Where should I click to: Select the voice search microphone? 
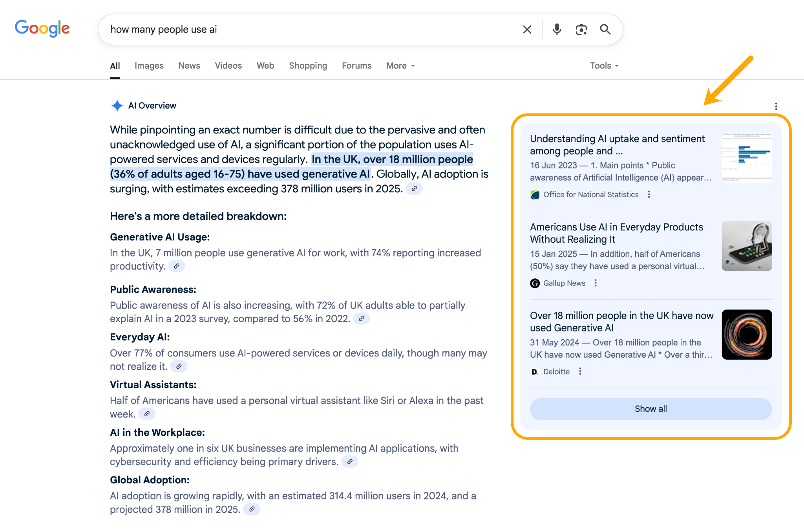pyautogui.click(x=557, y=29)
